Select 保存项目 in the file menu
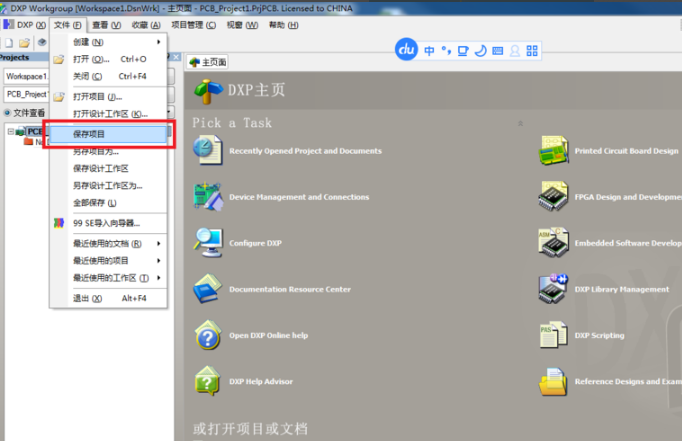682x441 pixels. [108, 134]
